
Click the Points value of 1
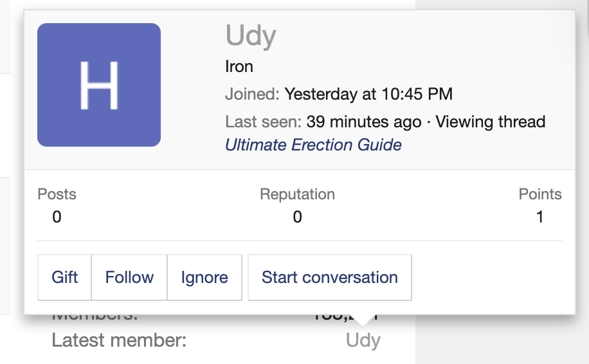click(x=539, y=217)
